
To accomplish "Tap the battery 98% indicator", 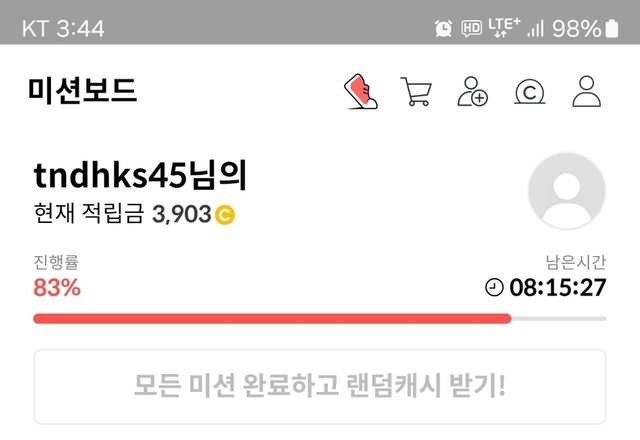I will pos(585,29).
